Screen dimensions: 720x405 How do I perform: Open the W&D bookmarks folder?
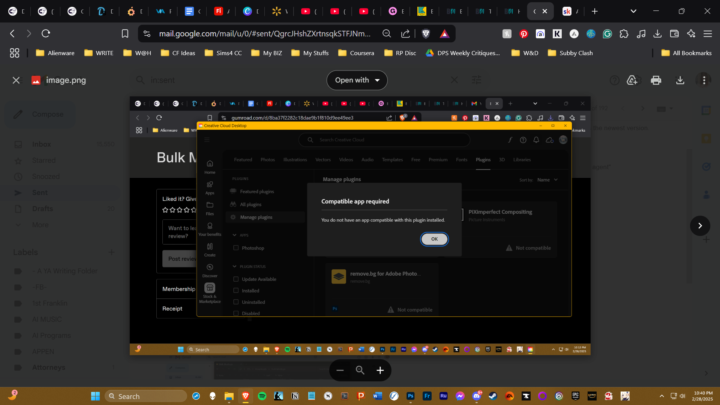pyautogui.click(x=525, y=53)
